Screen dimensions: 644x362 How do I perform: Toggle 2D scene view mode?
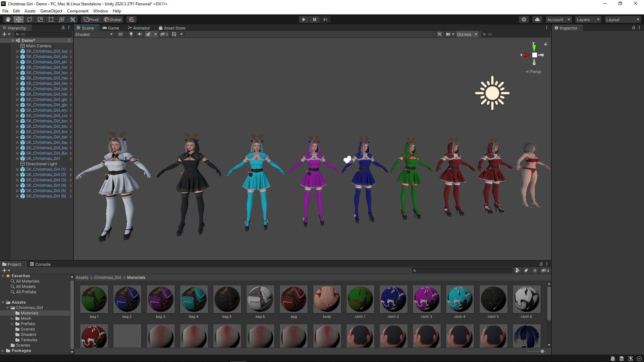(120, 34)
